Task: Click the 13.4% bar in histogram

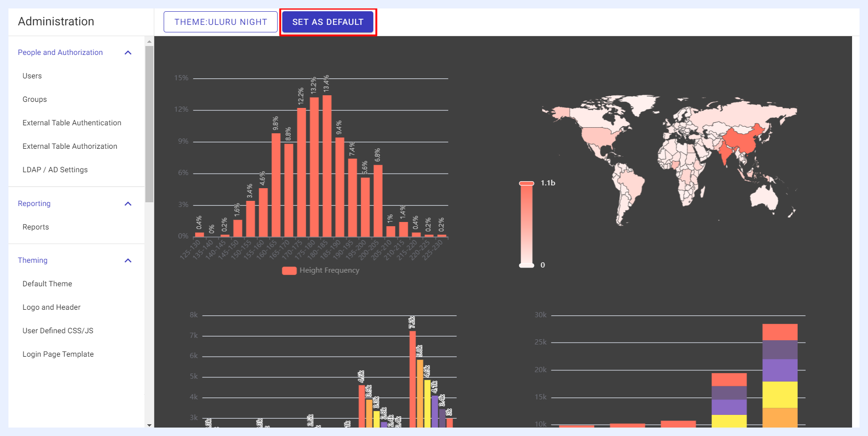Action: (x=327, y=166)
